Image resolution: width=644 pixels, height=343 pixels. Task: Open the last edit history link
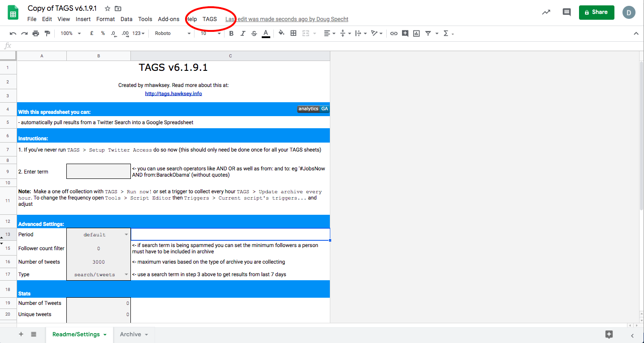tap(287, 19)
